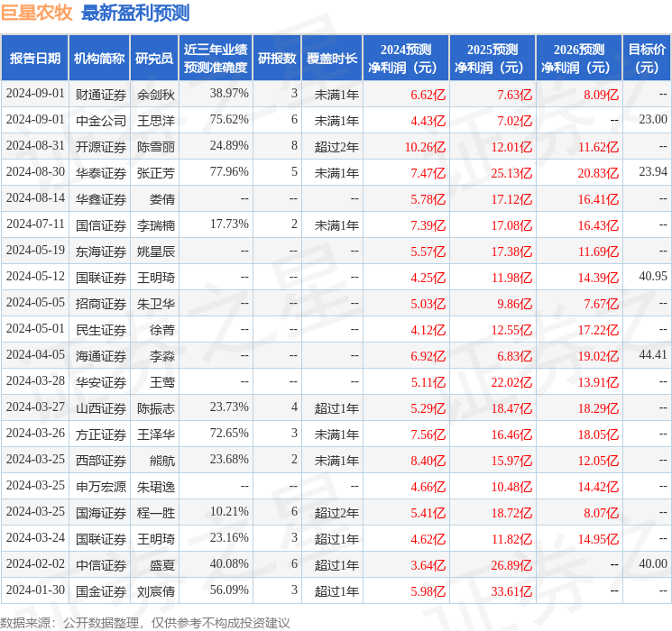This screenshot has height=631, width=672.
Task: Click the 2024-08-31 report date
Action: point(35,146)
